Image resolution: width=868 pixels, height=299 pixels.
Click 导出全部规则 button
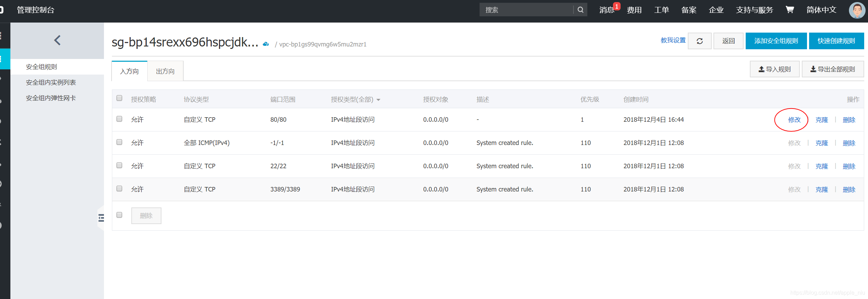tap(833, 69)
